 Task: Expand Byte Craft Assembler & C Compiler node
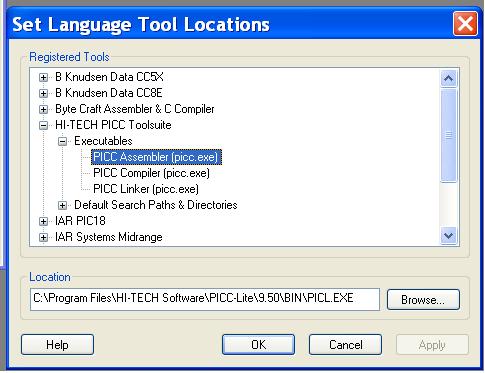pos(43,109)
